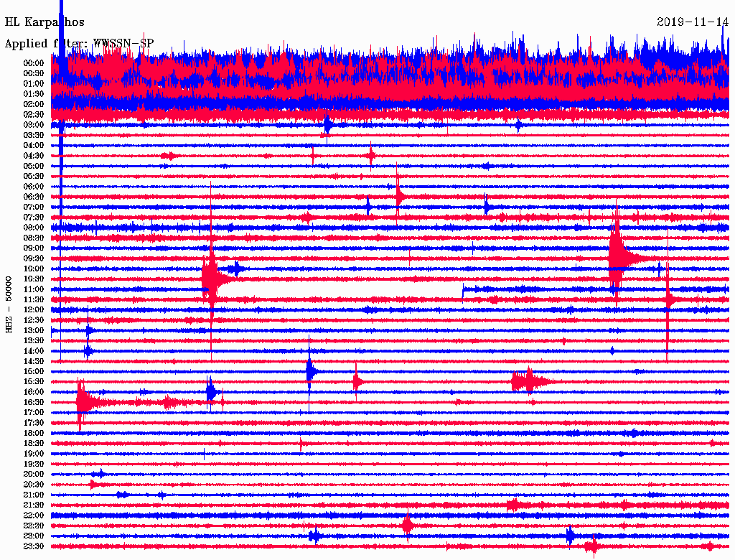
Task: Select the 00:00 time label
Action: pyautogui.click(x=34, y=63)
